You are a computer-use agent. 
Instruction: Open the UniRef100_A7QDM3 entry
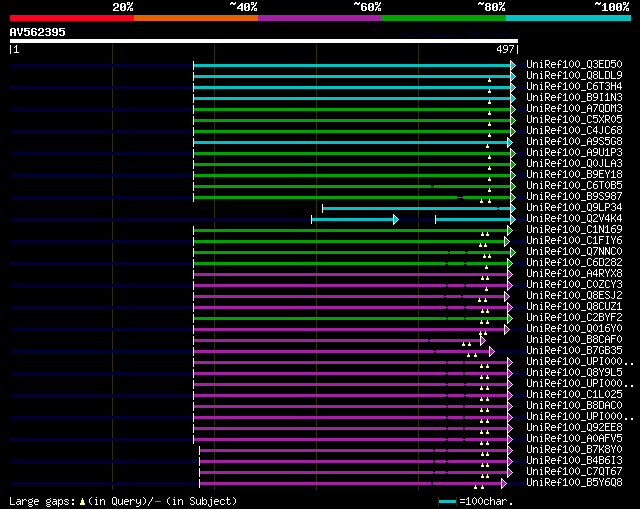click(574, 108)
